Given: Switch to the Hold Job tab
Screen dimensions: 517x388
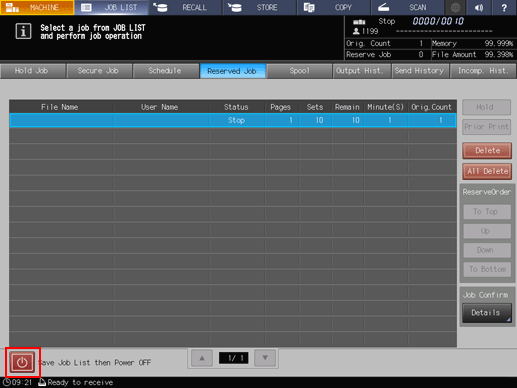Looking at the screenshot, I should click(x=32, y=71).
